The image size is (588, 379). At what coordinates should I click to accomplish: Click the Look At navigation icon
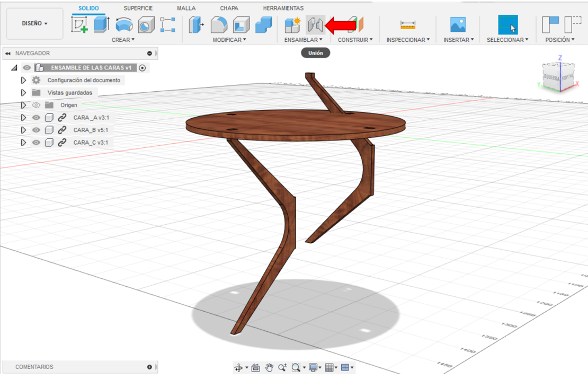[256, 368]
